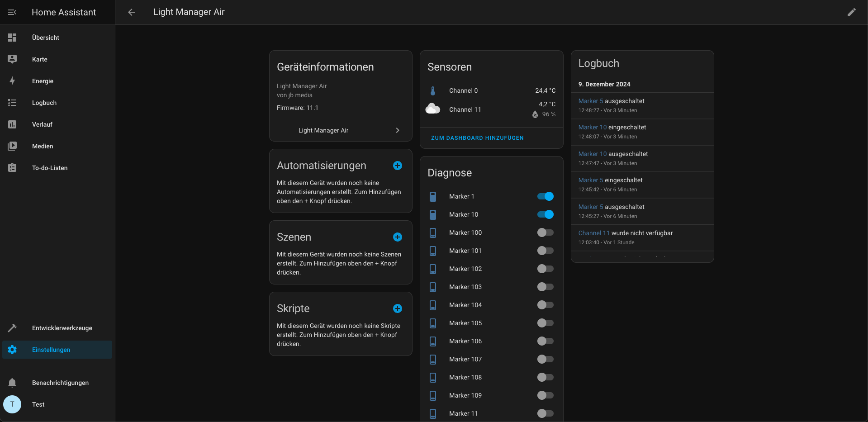Screen dimensions: 868x422
Task: Enable the Marker 106 switch
Action: (545, 341)
